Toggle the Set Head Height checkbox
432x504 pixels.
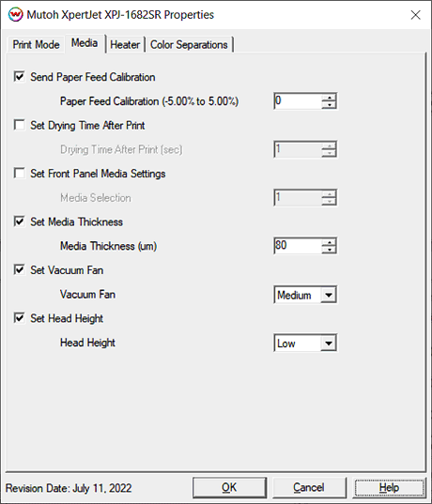pos(20,318)
